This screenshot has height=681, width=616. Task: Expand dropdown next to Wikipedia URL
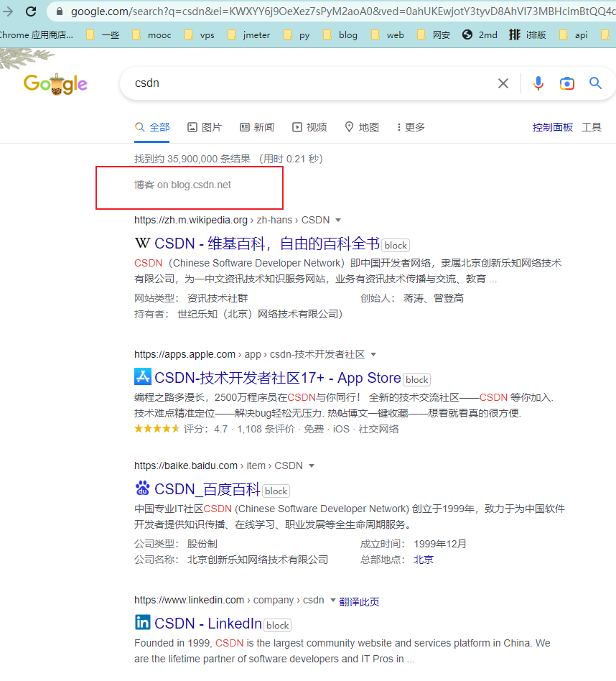click(x=338, y=221)
